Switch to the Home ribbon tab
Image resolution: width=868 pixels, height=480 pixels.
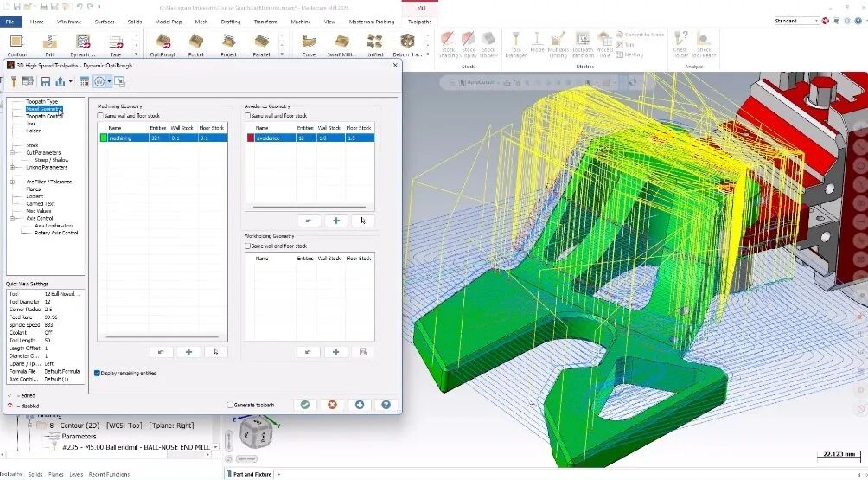[36, 22]
